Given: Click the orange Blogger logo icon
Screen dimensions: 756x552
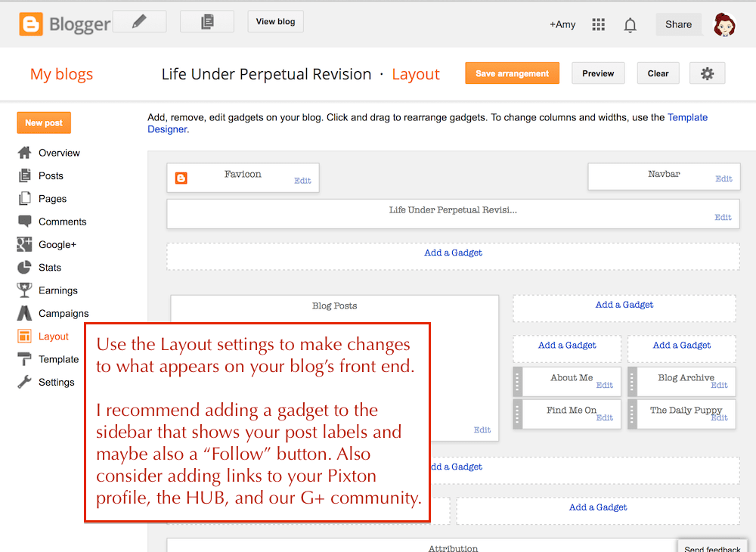Looking at the screenshot, I should click(x=31, y=24).
